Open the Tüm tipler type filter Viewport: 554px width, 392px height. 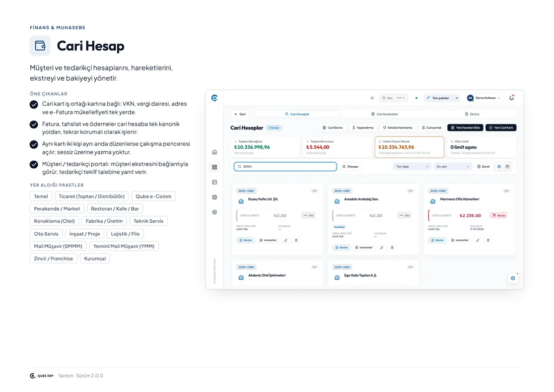point(412,166)
